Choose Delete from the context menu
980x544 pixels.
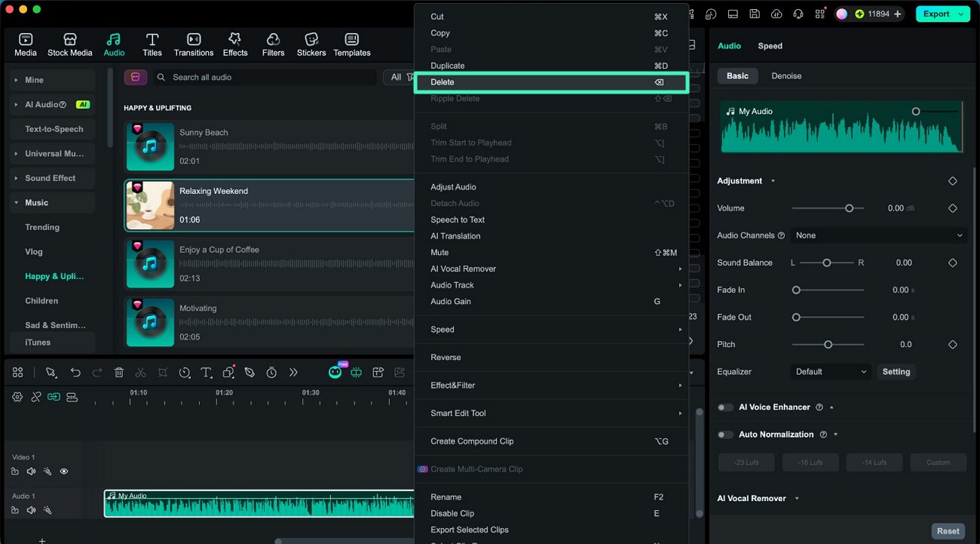click(x=551, y=82)
